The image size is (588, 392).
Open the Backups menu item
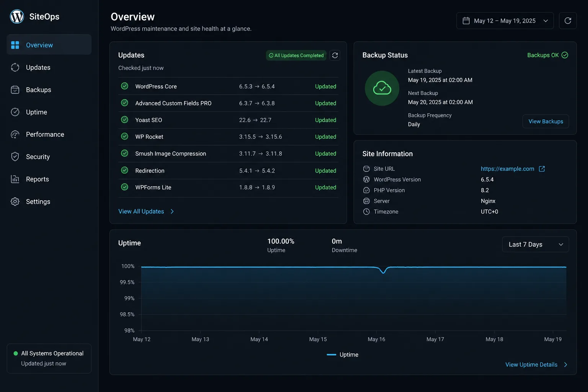coord(49,90)
